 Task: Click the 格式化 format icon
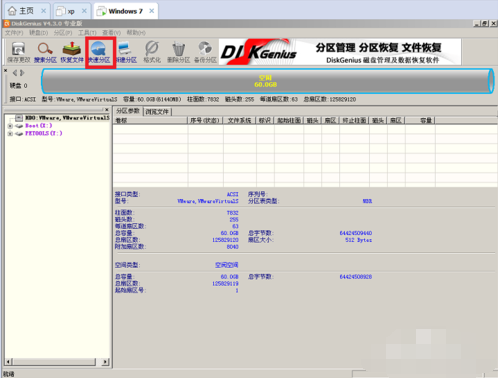152,52
